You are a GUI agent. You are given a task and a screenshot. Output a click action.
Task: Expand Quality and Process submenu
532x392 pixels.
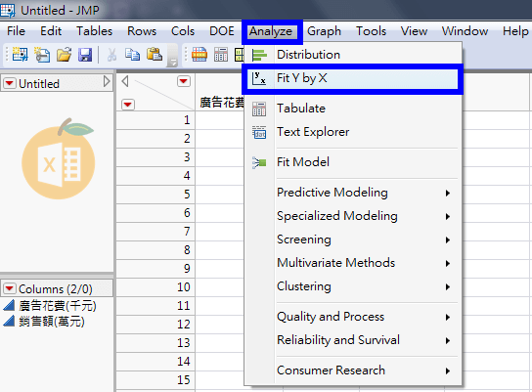[x=353, y=317]
